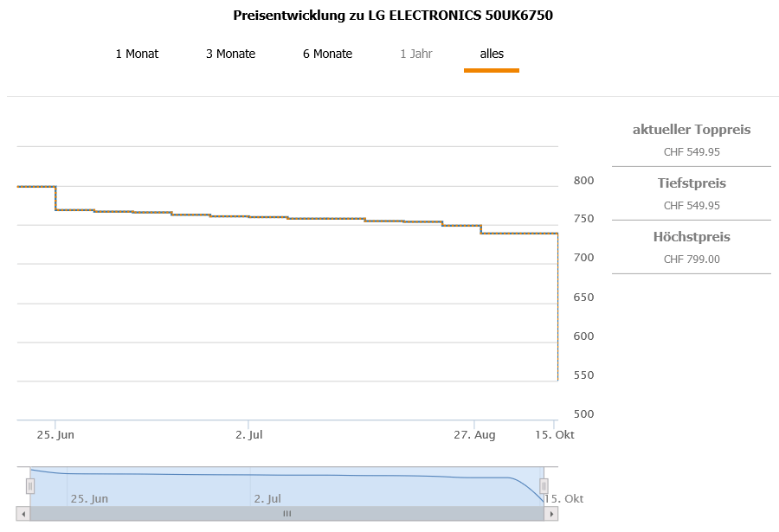
Task: Click the aktueller Toppreis heading
Action: coord(692,130)
